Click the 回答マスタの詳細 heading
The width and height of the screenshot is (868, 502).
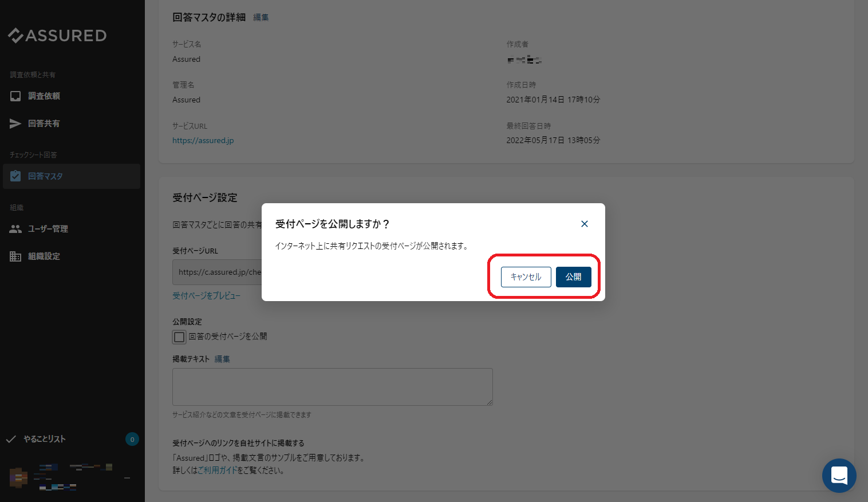pos(209,18)
